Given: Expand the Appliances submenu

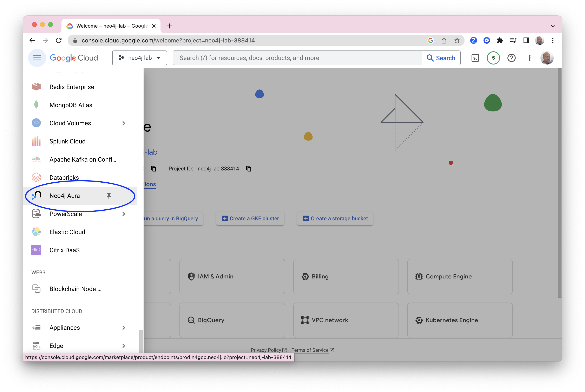Looking at the screenshot, I should (124, 328).
